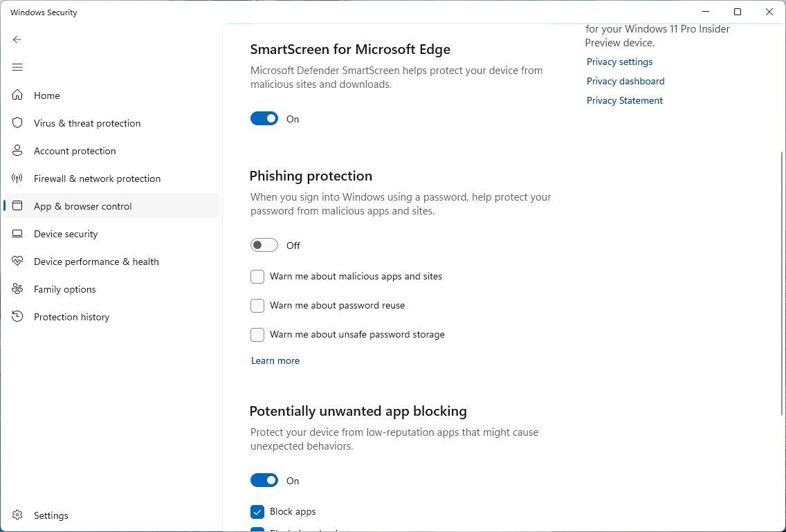Viewport: 786px width, 532px height.
Task: Open the Privacy dashboard link
Action: click(x=625, y=81)
